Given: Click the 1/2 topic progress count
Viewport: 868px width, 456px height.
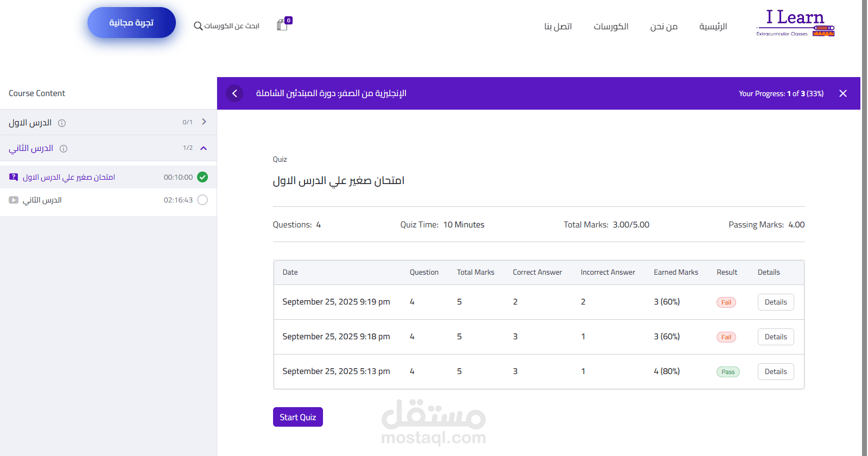Looking at the screenshot, I should 187,148.
